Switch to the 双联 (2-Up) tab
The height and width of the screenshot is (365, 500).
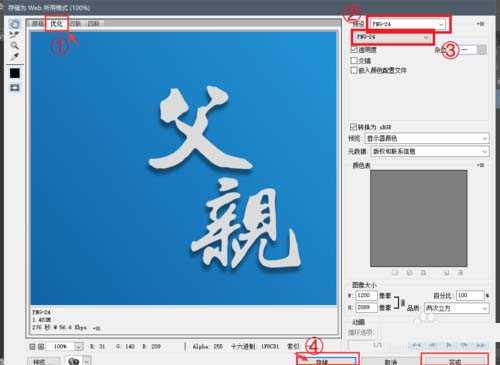75,24
